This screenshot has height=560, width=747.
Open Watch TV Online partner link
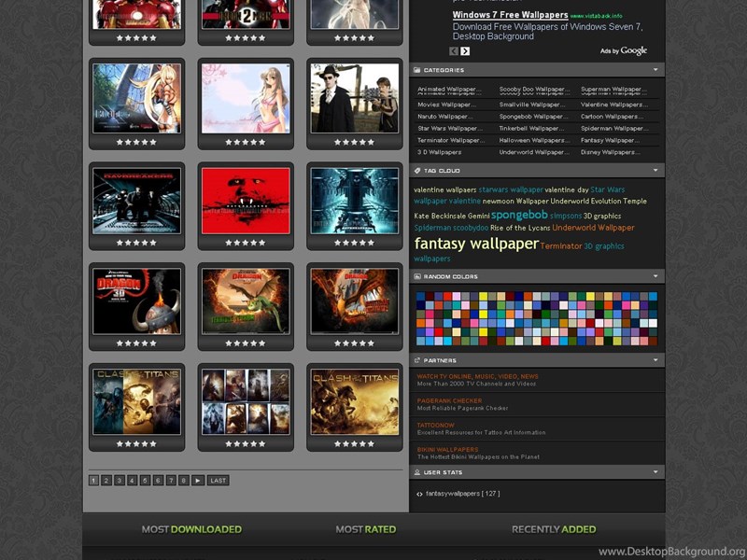(477, 377)
